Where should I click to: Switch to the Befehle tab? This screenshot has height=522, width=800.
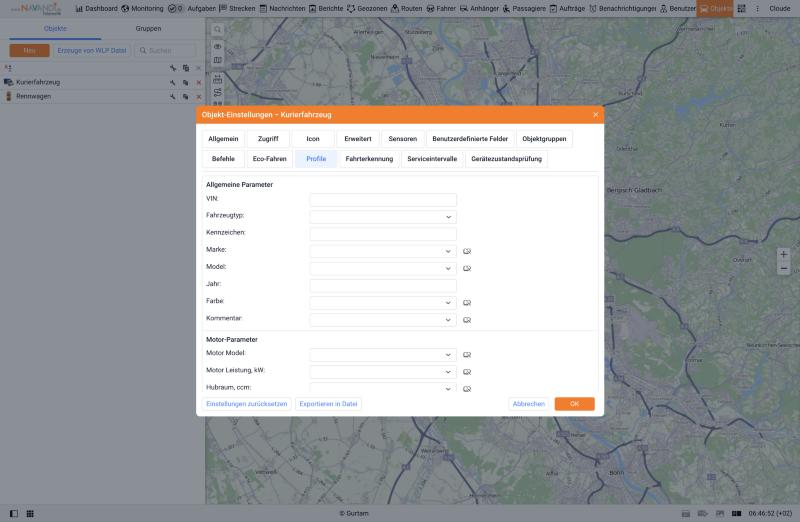223,159
